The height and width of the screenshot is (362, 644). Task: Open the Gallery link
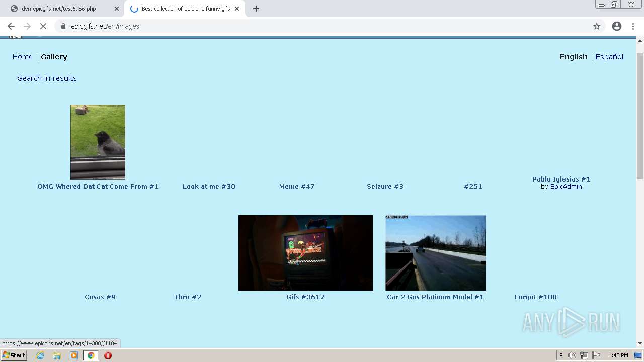coord(54,57)
